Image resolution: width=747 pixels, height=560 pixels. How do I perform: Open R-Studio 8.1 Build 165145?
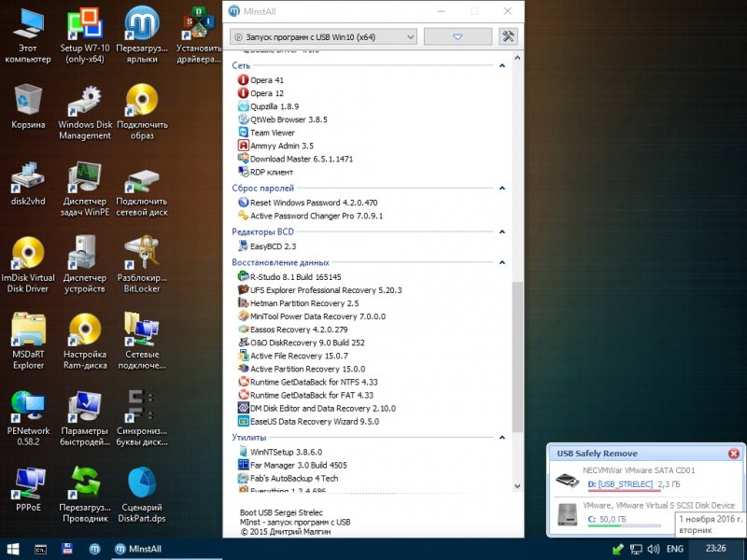coord(295,277)
